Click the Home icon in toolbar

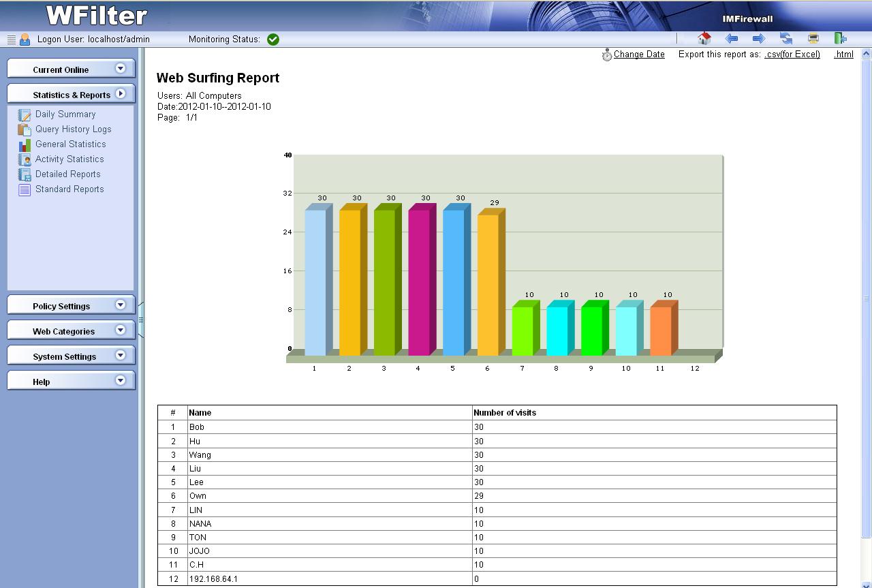point(704,39)
